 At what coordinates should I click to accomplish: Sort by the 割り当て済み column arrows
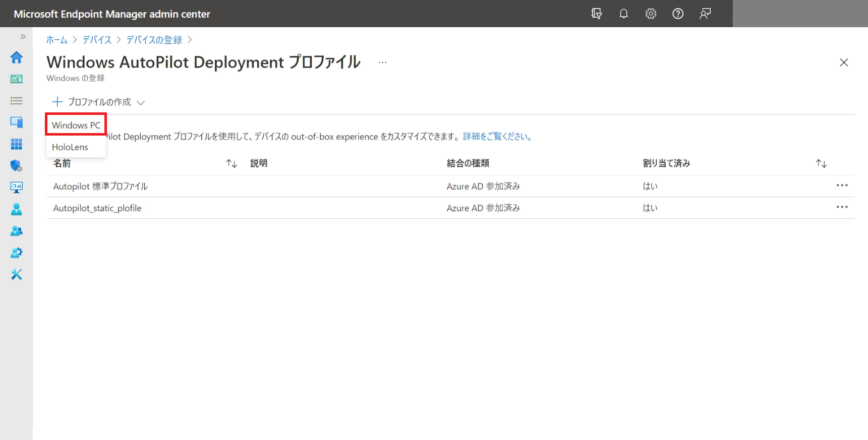click(x=821, y=163)
